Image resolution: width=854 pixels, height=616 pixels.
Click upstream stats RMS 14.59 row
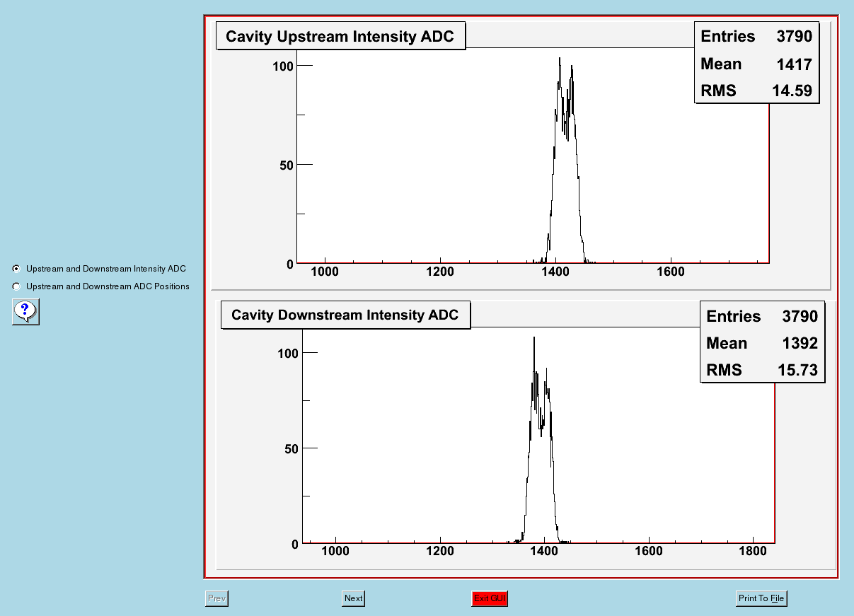pos(756,91)
